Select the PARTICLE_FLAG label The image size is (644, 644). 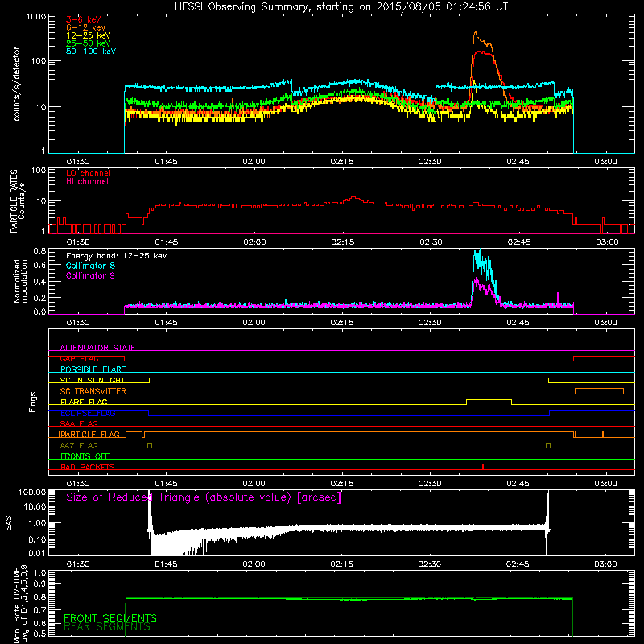89,434
